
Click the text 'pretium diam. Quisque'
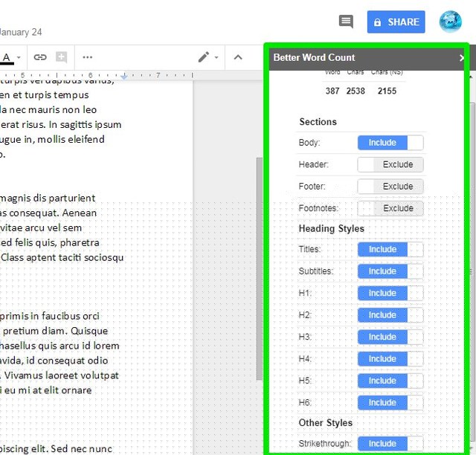(x=55, y=331)
